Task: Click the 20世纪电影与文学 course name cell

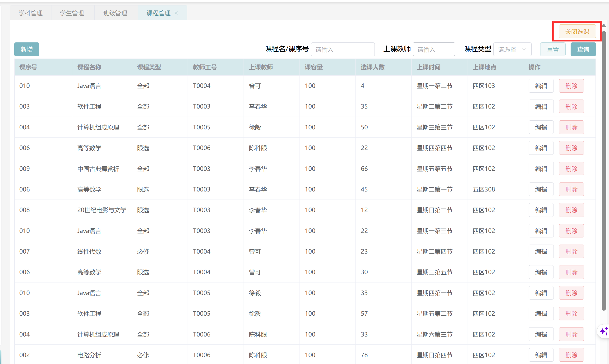Action: [x=102, y=210]
